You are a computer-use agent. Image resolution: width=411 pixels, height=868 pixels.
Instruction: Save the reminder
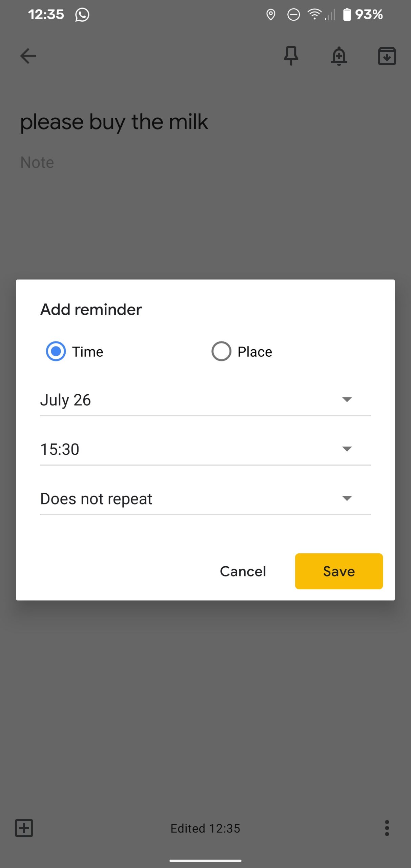339,571
